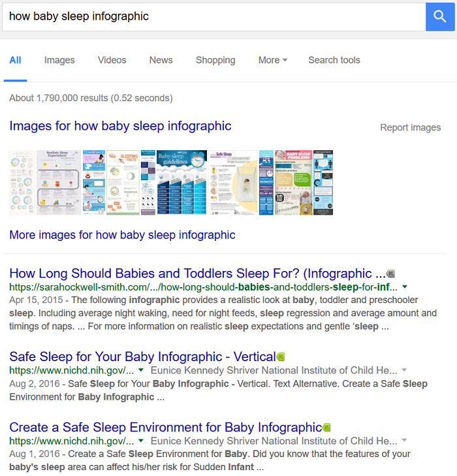
Task: Switch to the Videos tab
Action: point(112,60)
